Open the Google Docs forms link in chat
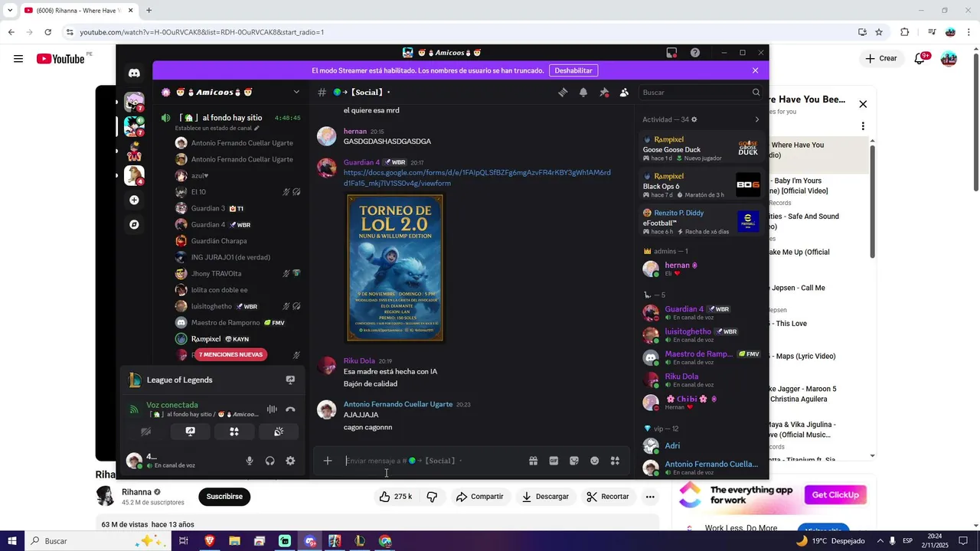980x551 pixels. pyautogui.click(x=477, y=178)
